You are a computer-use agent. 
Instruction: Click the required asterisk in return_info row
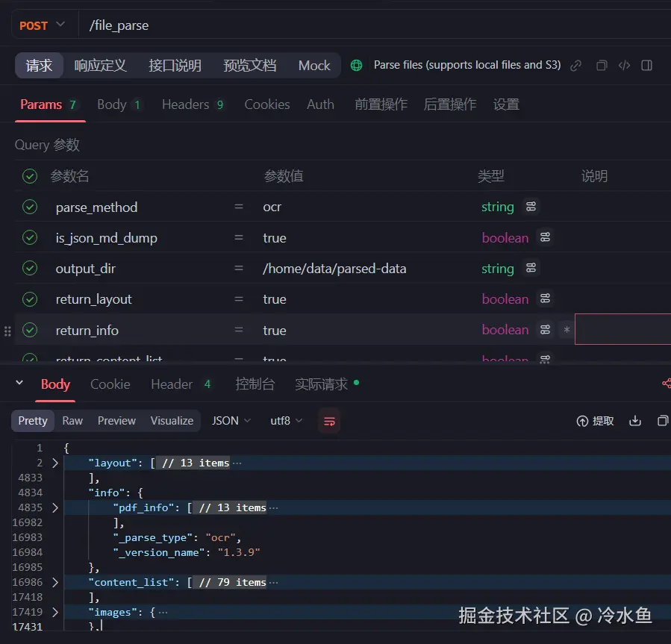point(567,330)
